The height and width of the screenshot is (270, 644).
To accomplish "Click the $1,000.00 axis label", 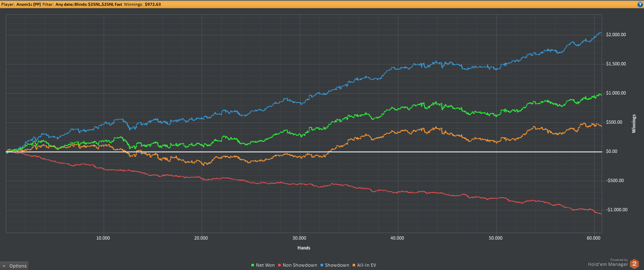I will (616, 93).
